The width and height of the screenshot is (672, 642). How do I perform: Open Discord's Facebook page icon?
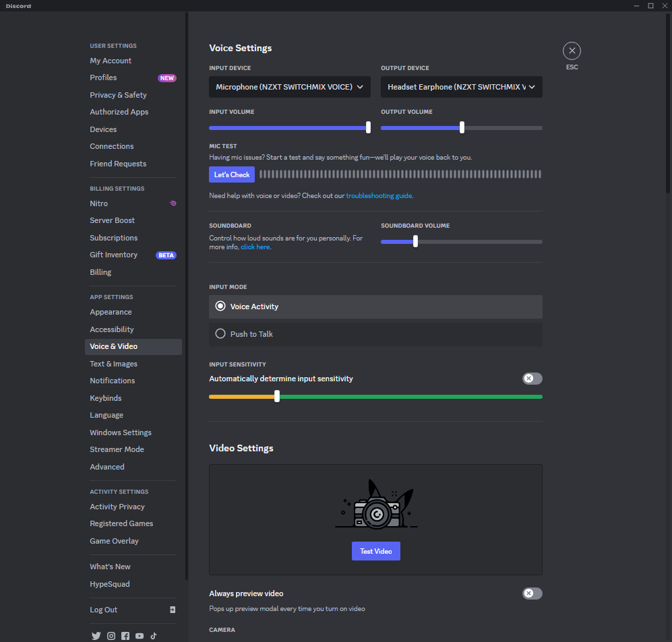(125, 635)
